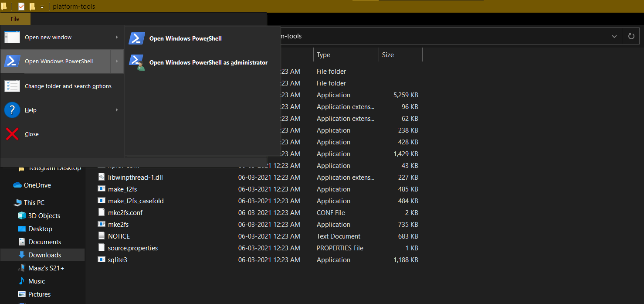The width and height of the screenshot is (644, 304).
Task: Select 'Open new window' menu entry
Action: point(62,38)
